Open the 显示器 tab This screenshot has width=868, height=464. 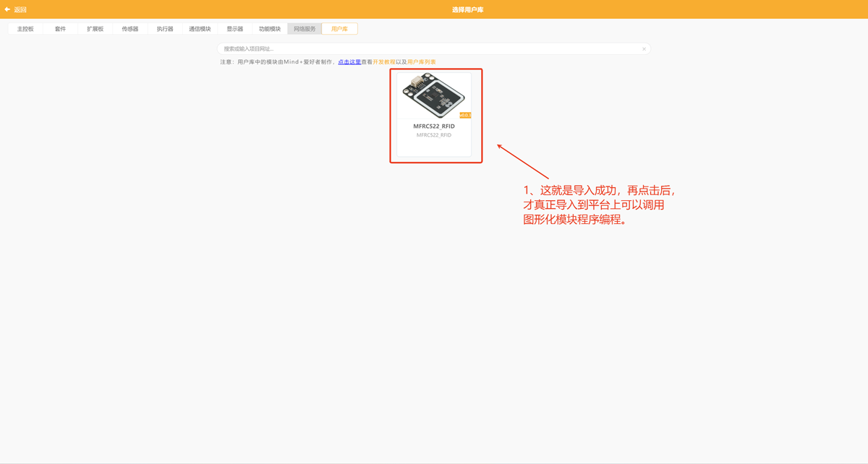(234, 29)
